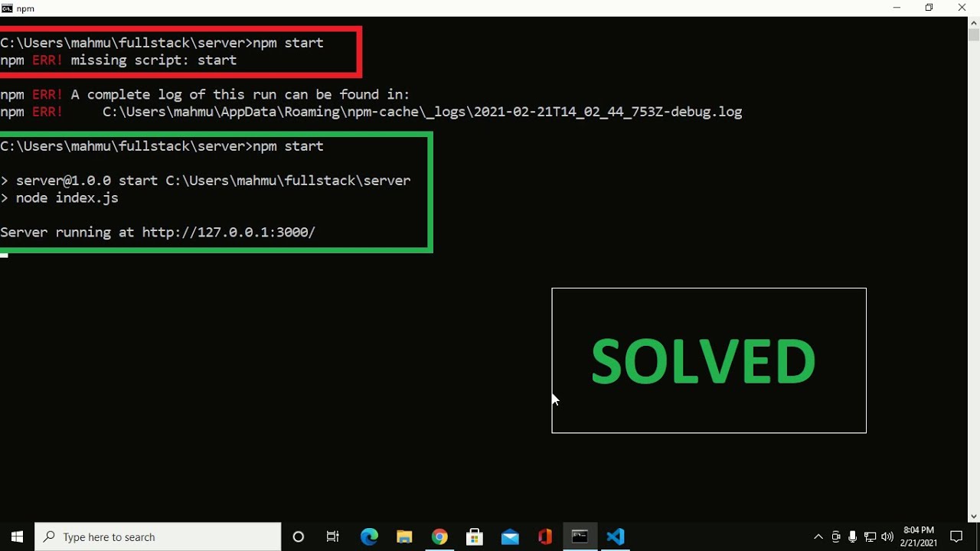The height and width of the screenshot is (551, 980).
Task: Open the volume control icon
Action: click(887, 536)
